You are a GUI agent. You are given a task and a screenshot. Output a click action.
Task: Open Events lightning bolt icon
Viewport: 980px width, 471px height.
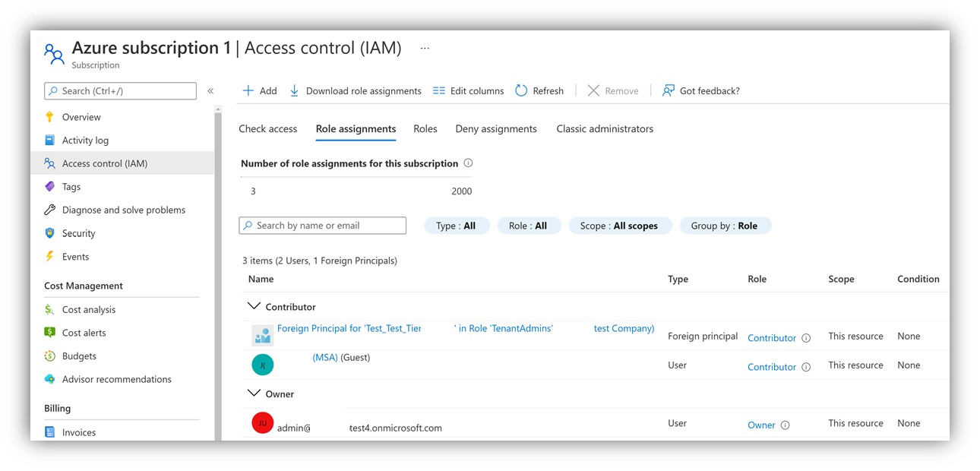coord(49,256)
